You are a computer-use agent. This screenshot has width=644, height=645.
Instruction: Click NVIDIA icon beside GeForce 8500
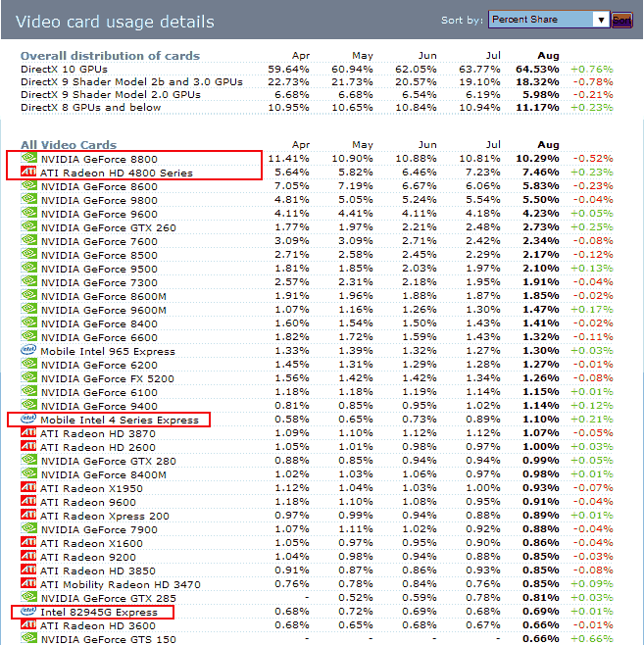[28, 254]
